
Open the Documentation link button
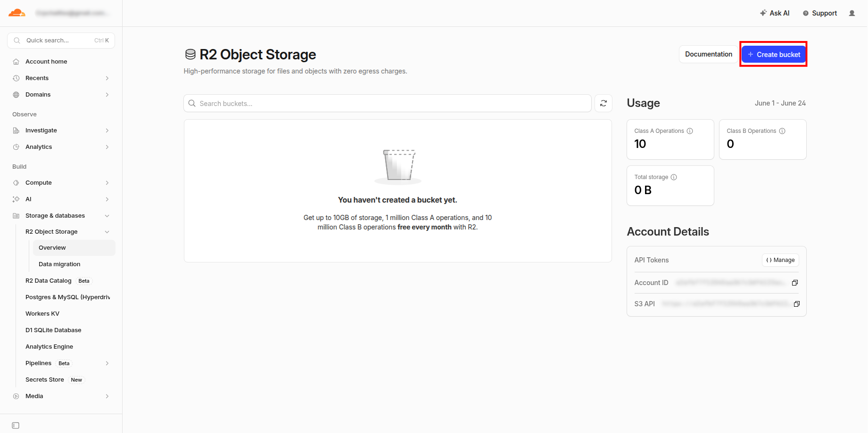708,54
